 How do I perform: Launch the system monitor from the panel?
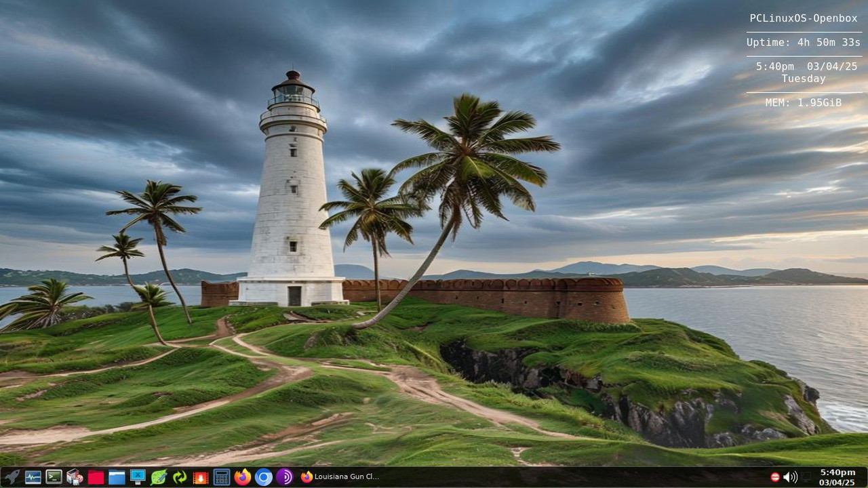coord(33,477)
